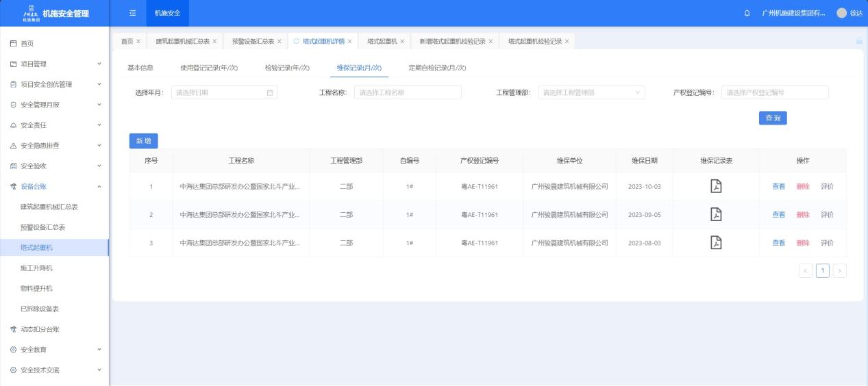Switch to 定期自检记录(月/次) tab

(x=437, y=67)
